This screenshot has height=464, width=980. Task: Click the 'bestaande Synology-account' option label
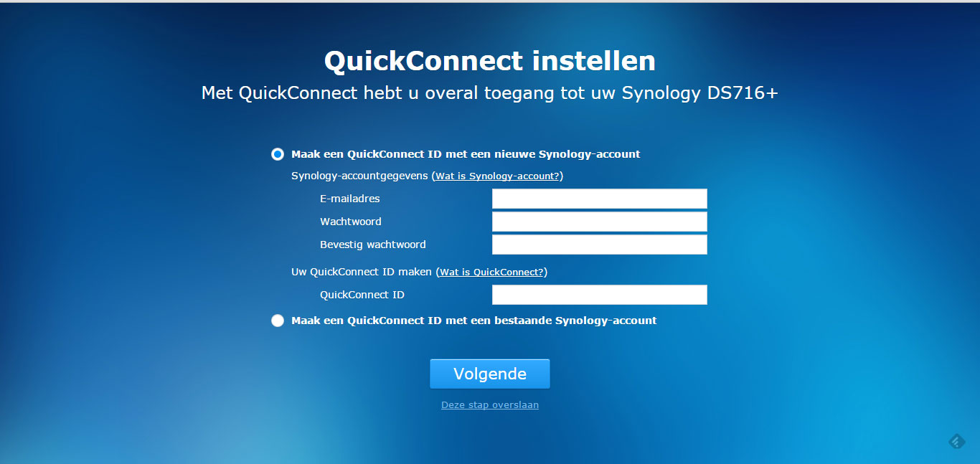click(474, 321)
